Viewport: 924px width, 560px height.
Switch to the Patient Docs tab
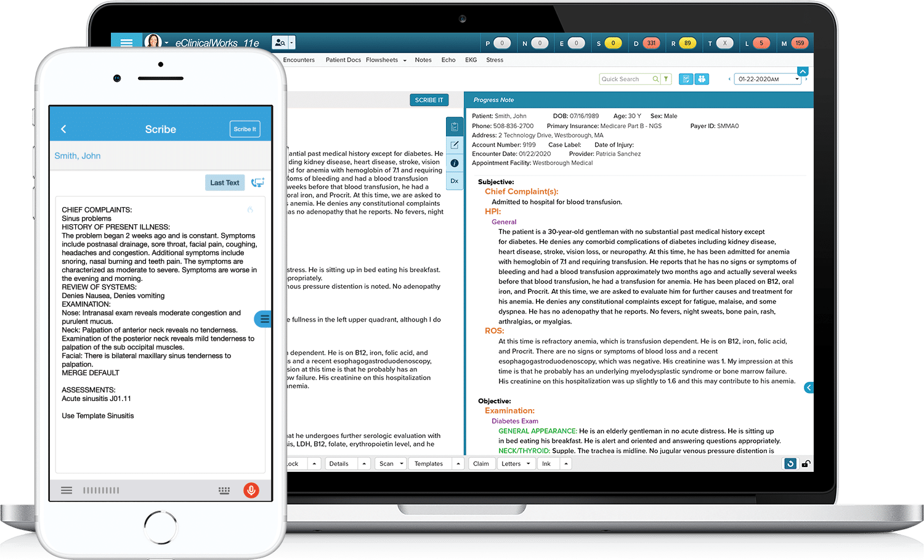(x=343, y=60)
